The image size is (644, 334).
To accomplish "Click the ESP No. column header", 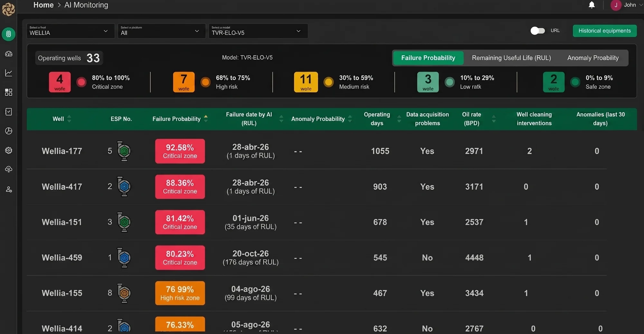I will coord(121,119).
